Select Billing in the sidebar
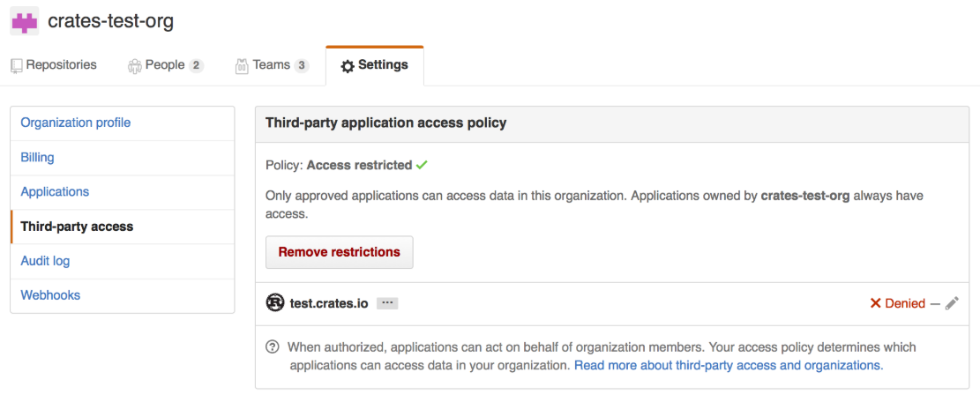The height and width of the screenshot is (402, 980). (x=38, y=157)
